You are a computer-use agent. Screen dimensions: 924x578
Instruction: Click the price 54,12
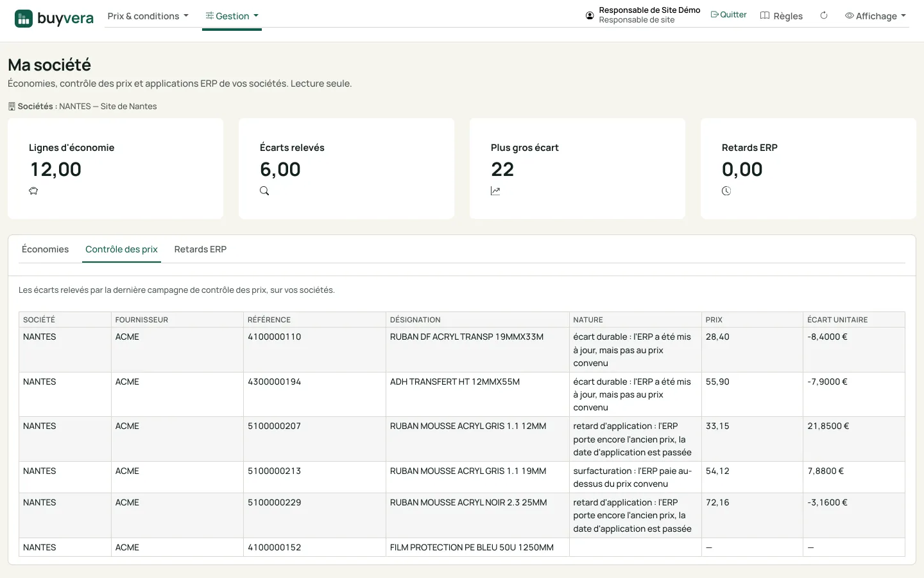pos(717,471)
